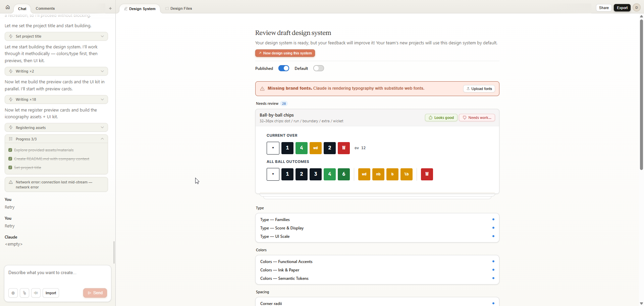
Task: Expand the Set project title step chevron
Action: (102, 36)
